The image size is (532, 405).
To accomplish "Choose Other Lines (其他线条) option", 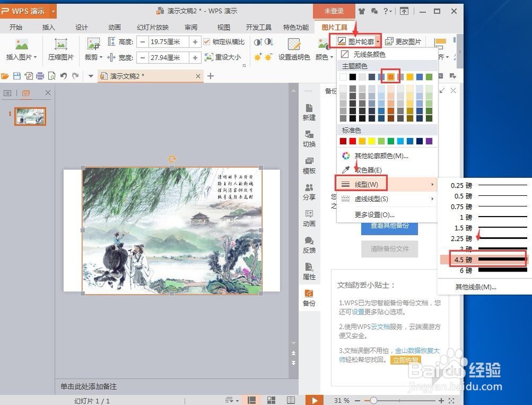I will (476, 287).
